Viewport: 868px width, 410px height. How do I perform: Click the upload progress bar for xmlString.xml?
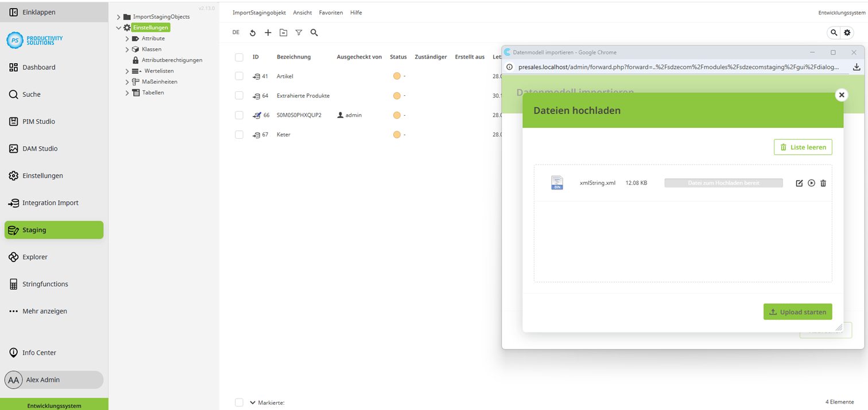pyautogui.click(x=723, y=183)
